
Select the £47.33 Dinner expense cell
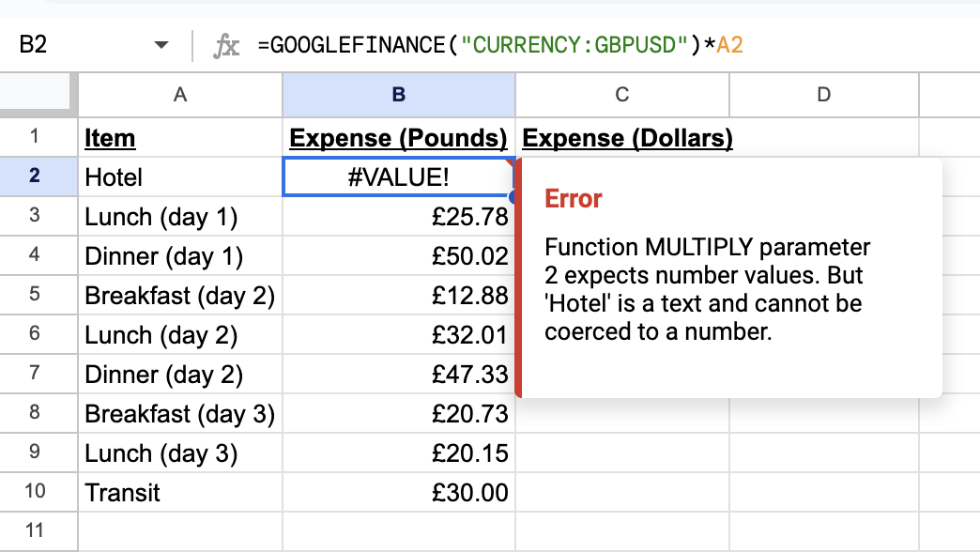[398, 374]
